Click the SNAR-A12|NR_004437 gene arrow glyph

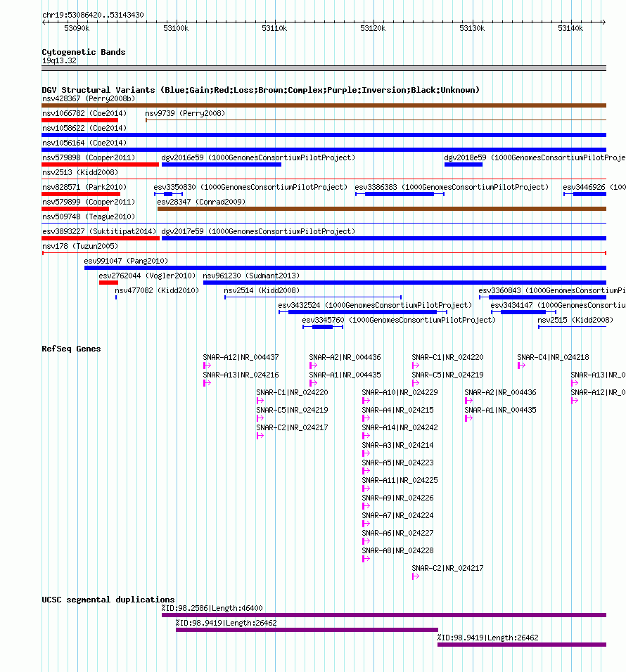click(x=207, y=366)
